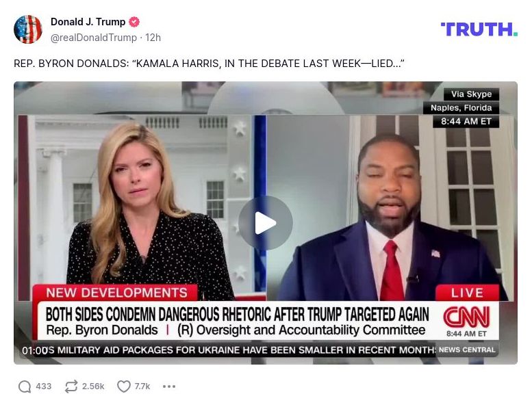Open the three-dot more options menu
The image size is (532, 407).
169,386
